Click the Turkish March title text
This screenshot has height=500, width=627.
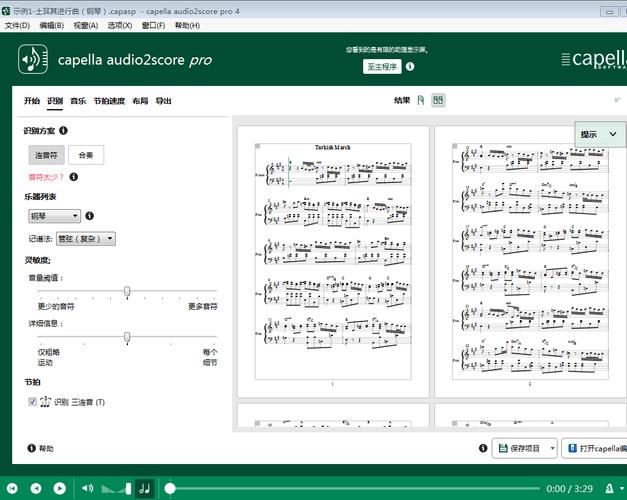(332, 147)
